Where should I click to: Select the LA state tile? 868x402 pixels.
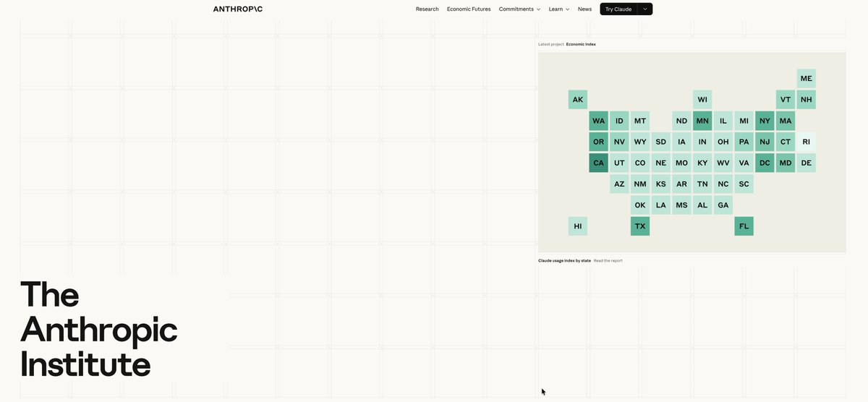[x=661, y=205]
